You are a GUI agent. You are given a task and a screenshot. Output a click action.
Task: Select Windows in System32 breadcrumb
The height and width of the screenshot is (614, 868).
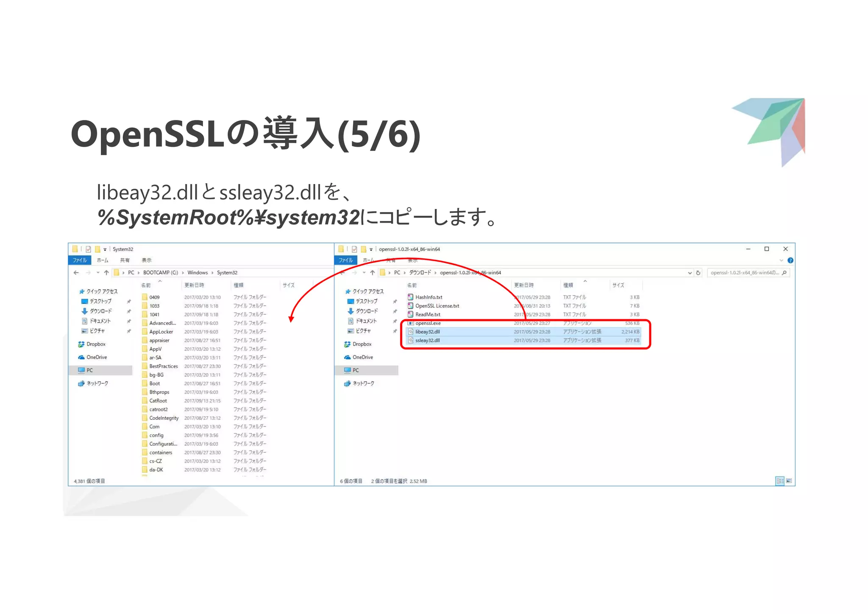pos(198,273)
